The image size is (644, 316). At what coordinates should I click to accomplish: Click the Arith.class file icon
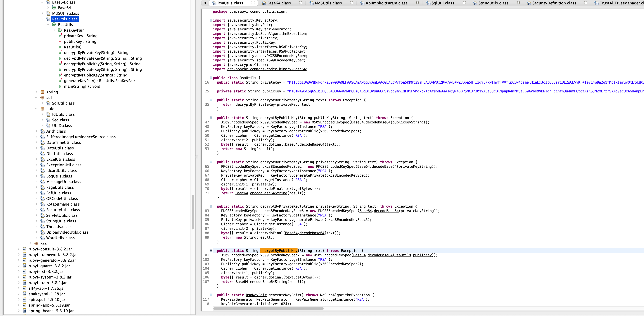tap(42, 131)
